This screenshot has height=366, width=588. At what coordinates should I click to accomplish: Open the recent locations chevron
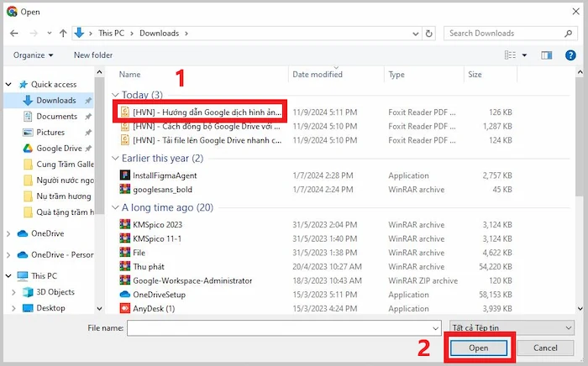pyautogui.click(x=49, y=34)
